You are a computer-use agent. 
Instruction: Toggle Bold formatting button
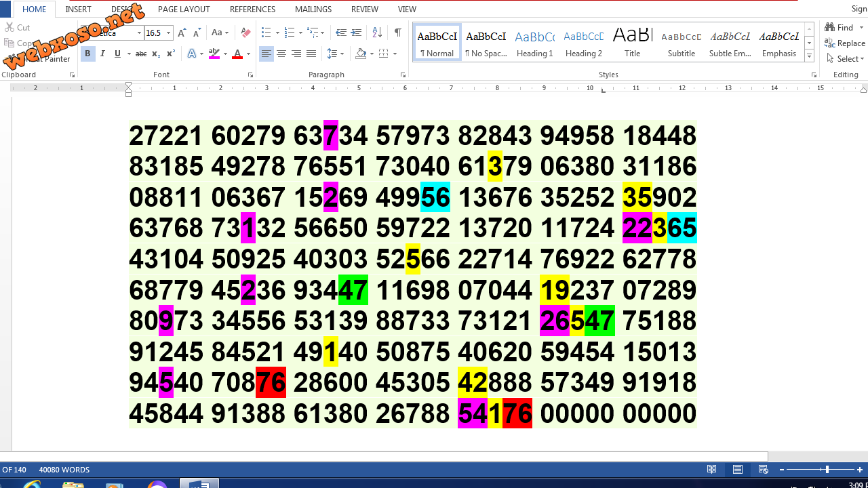pyautogui.click(x=87, y=54)
